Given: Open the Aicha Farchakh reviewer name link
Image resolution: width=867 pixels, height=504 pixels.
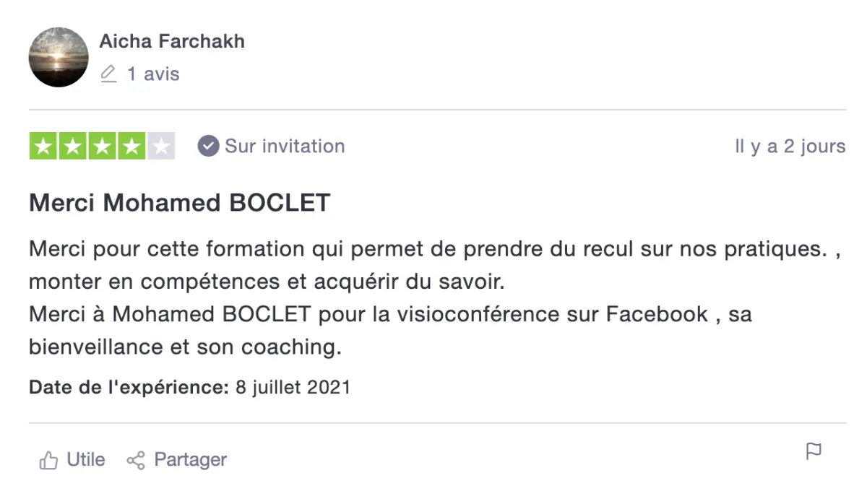Looking at the screenshot, I should (172, 41).
